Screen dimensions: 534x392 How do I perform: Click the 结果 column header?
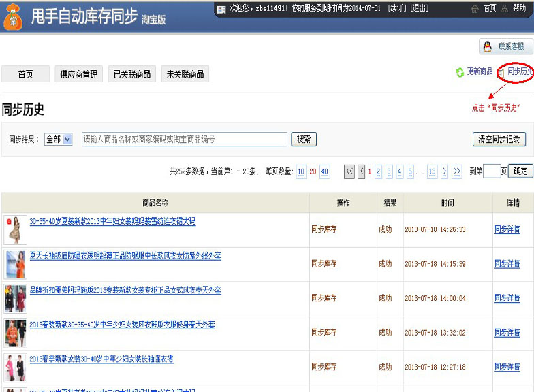click(x=390, y=203)
